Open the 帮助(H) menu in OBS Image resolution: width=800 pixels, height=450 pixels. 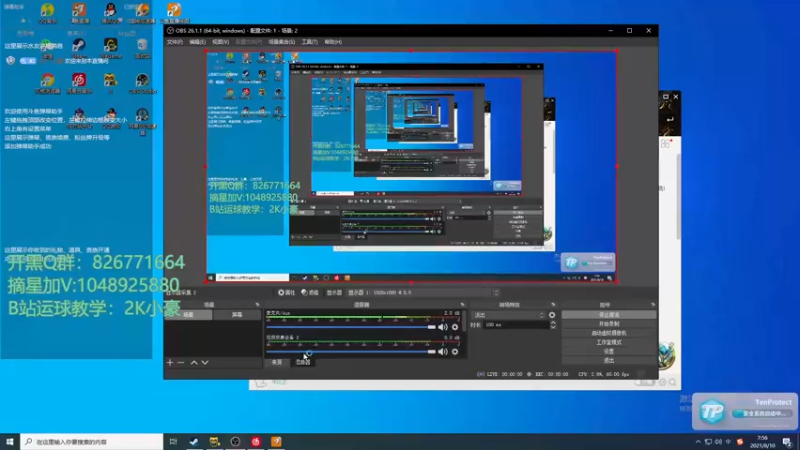tap(333, 42)
